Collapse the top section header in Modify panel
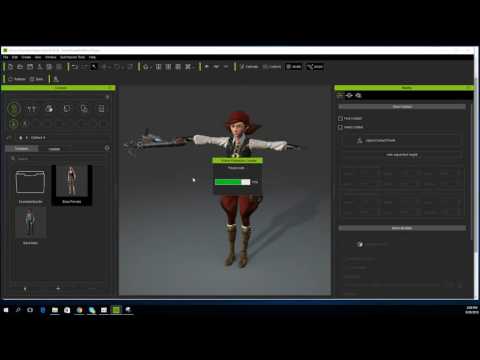This screenshot has height=360, width=480. pos(402,107)
